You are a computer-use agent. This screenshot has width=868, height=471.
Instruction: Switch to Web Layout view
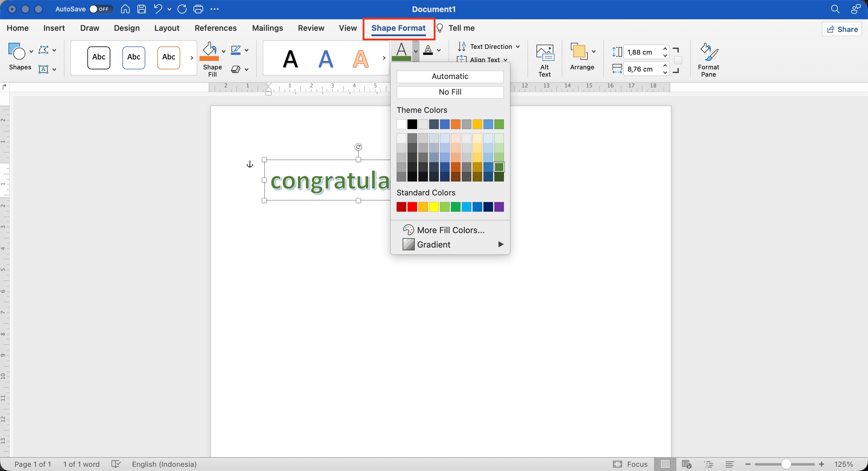click(686, 464)
